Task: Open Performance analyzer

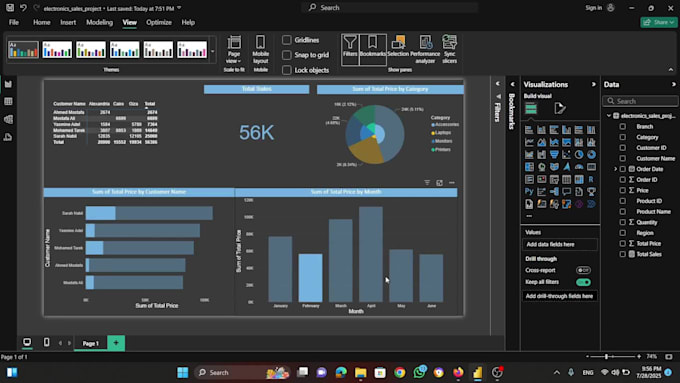Action: pos(425,49)
